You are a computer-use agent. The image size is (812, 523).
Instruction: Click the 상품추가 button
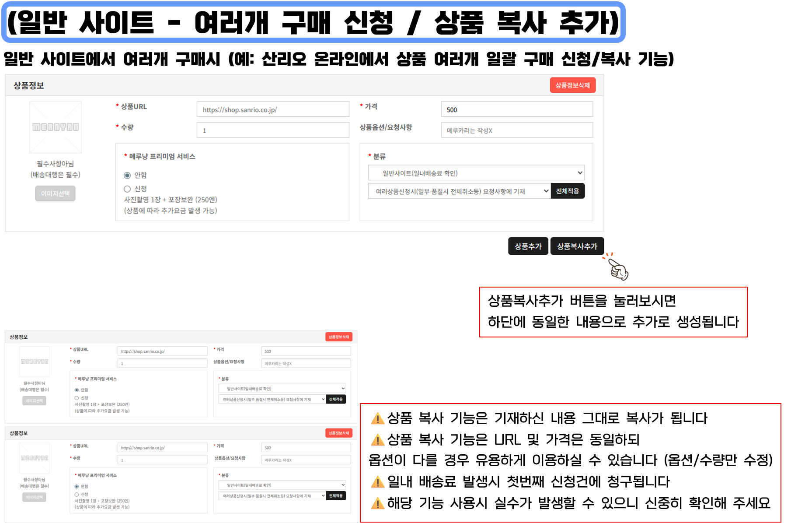(x=528, y=246)
